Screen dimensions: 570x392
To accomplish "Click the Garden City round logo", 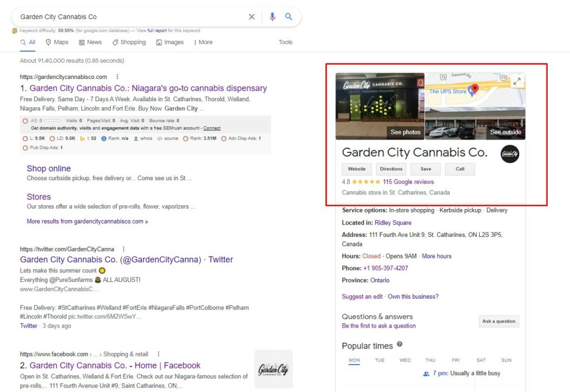I will click(510, 154).
